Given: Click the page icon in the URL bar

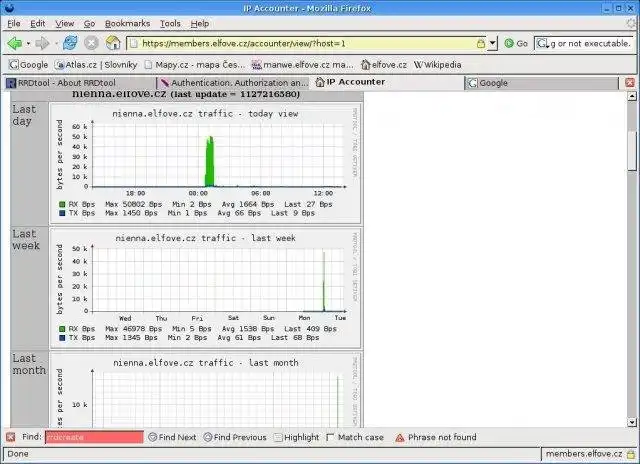Looking at the screenshot, I should pyautogui.click(x=134, y=43).
